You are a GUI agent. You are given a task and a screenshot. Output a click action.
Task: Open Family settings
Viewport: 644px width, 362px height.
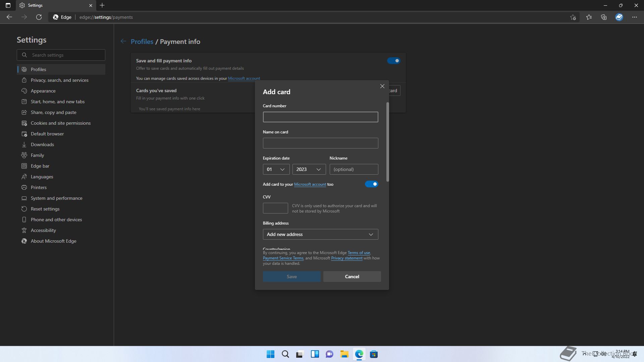(x=61, y=155)
